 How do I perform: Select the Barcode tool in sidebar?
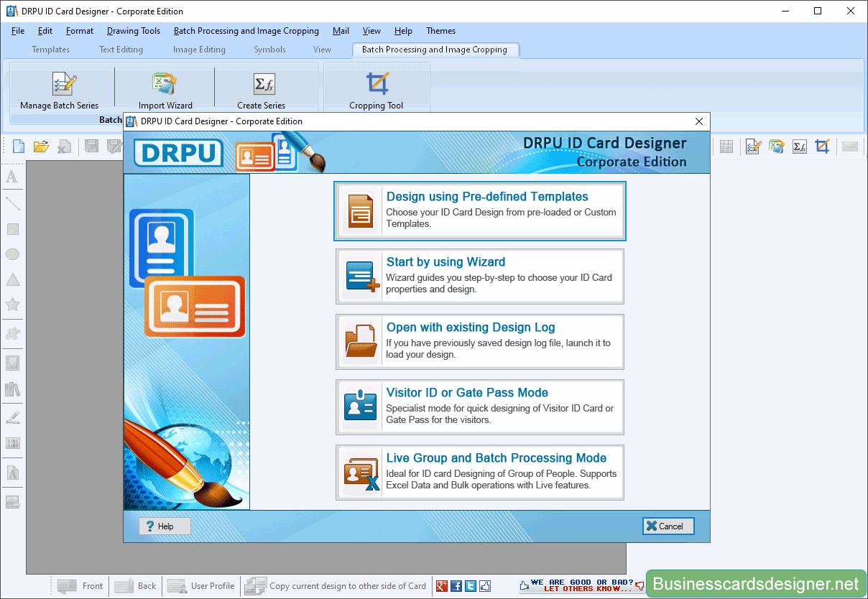(x=12, y=443)
